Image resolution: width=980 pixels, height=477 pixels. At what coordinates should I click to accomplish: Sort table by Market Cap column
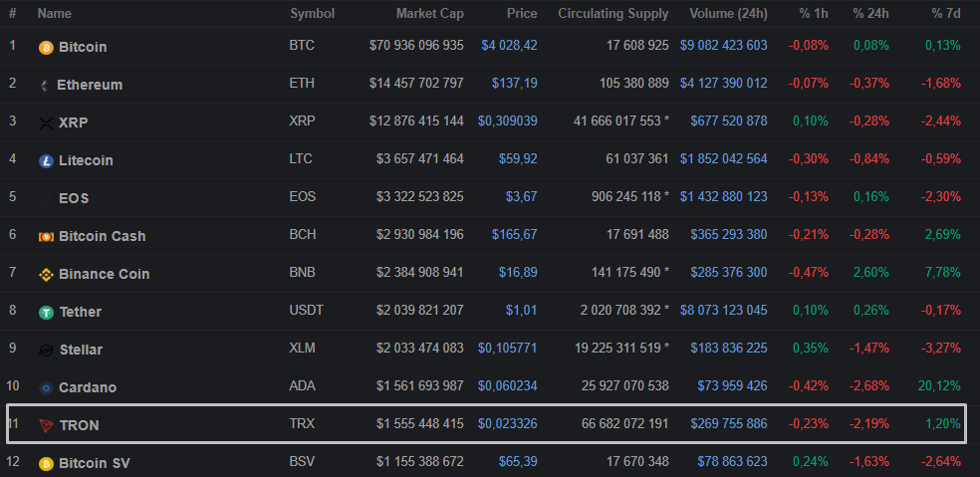429,14
